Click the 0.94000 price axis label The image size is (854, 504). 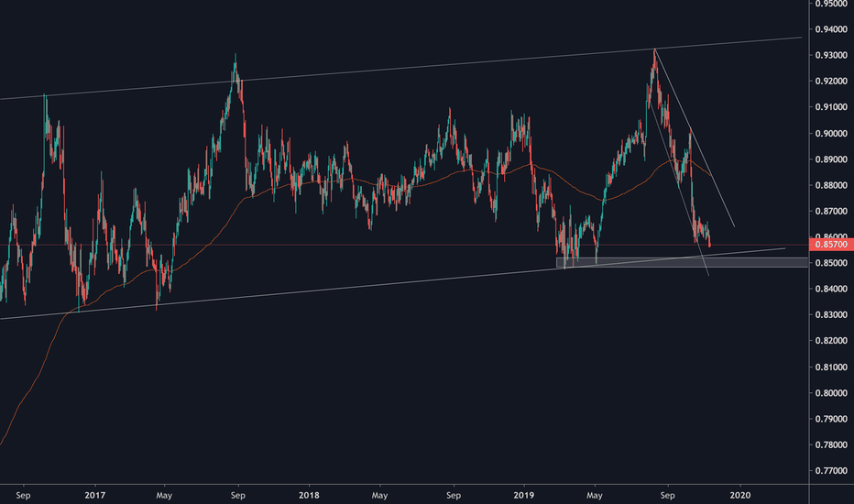coord(831,29)
